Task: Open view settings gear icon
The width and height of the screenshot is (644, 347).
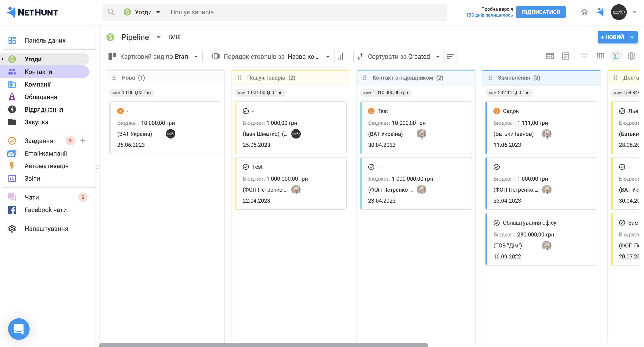Action: (631, 56)
